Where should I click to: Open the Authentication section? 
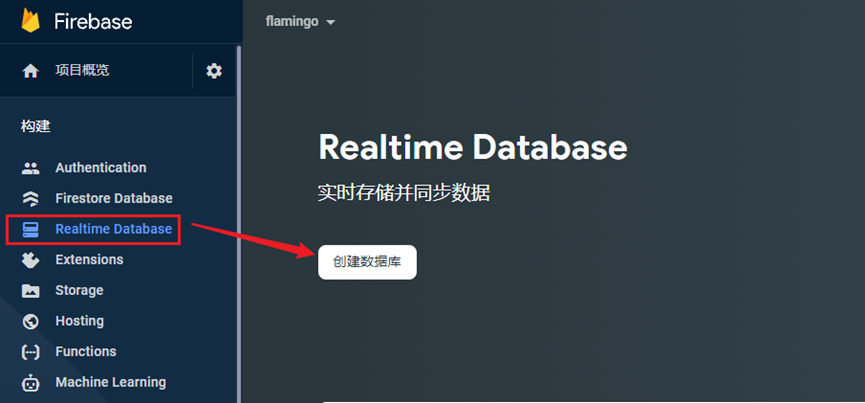tap(101, 168)
